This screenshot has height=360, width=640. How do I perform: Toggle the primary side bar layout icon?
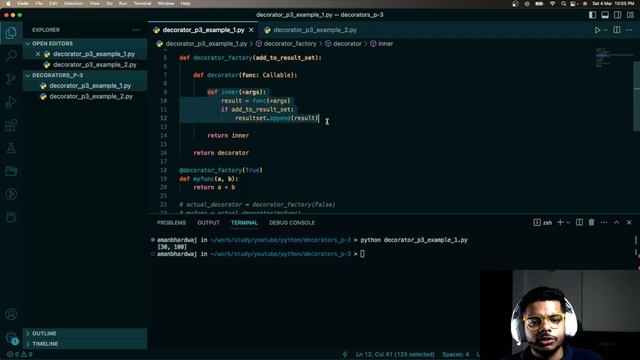pyautogui.click(x=592, y=15)
